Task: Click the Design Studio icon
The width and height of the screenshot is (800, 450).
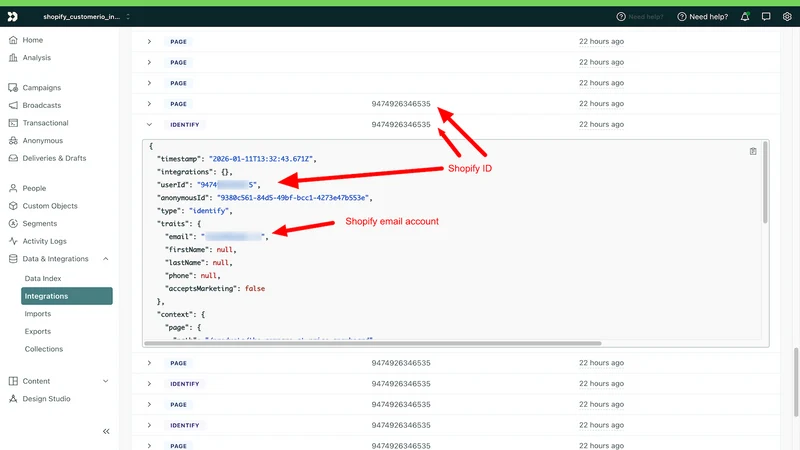Action: (x=13, y=399)
